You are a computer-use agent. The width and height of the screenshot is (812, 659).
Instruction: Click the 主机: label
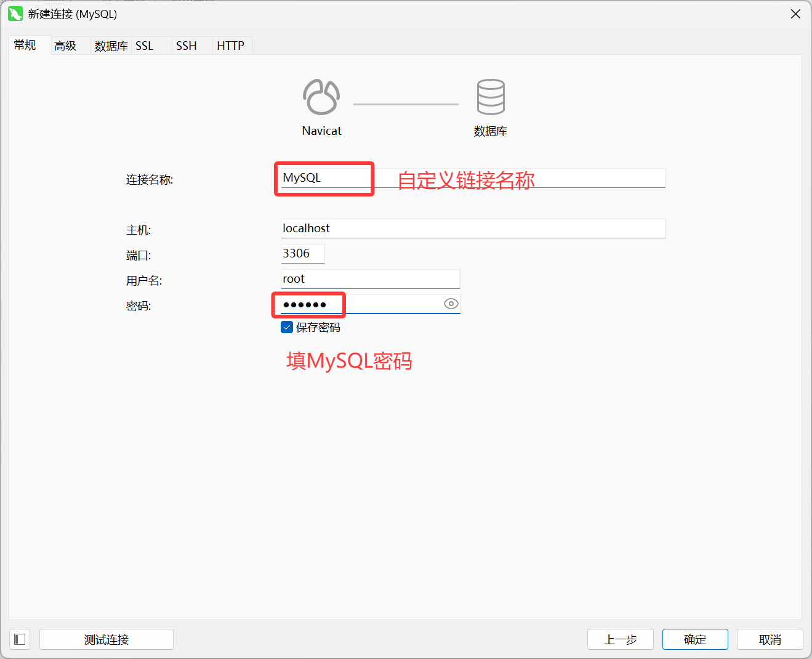[139, 230]
